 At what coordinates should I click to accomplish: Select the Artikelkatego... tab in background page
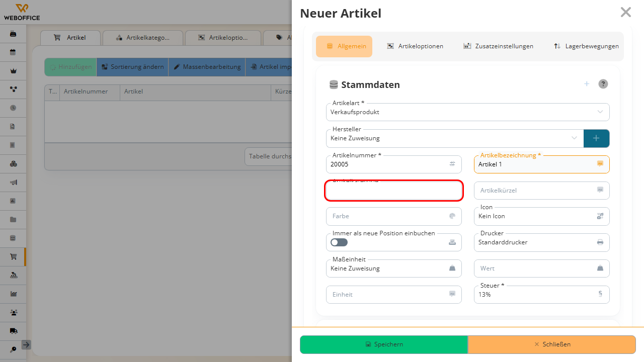tap(143, 38)
